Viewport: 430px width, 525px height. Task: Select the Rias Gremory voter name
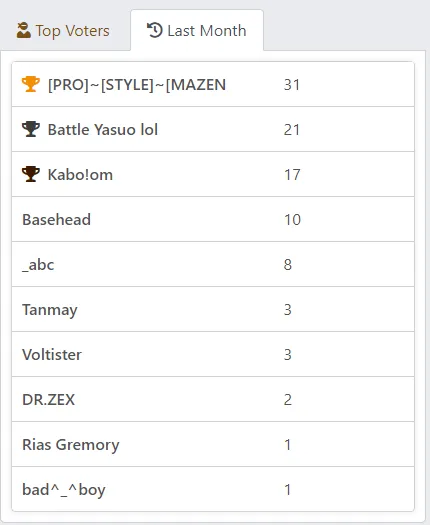pyautogui.click(x=71, y=445)
